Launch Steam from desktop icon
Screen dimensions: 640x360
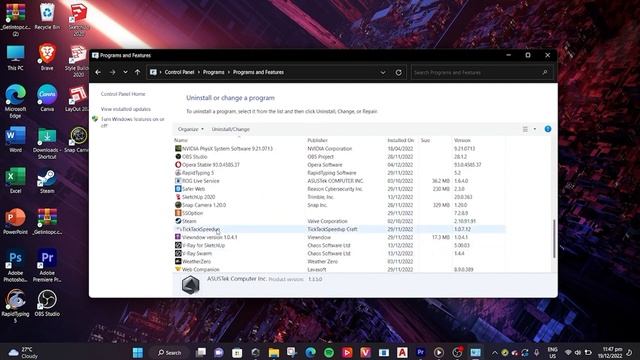[x=47, y=181]
